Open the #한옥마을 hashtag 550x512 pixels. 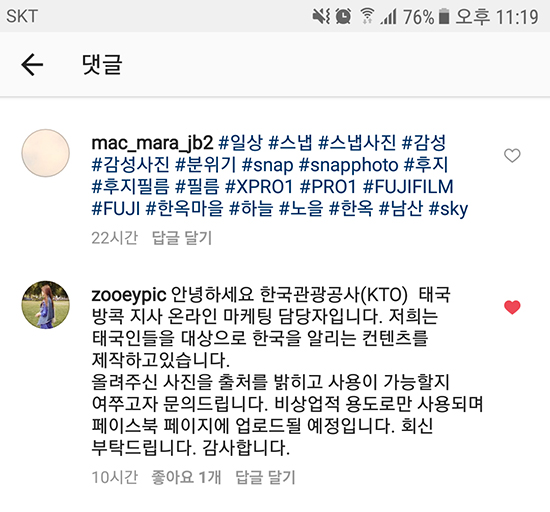coord(184,208)
